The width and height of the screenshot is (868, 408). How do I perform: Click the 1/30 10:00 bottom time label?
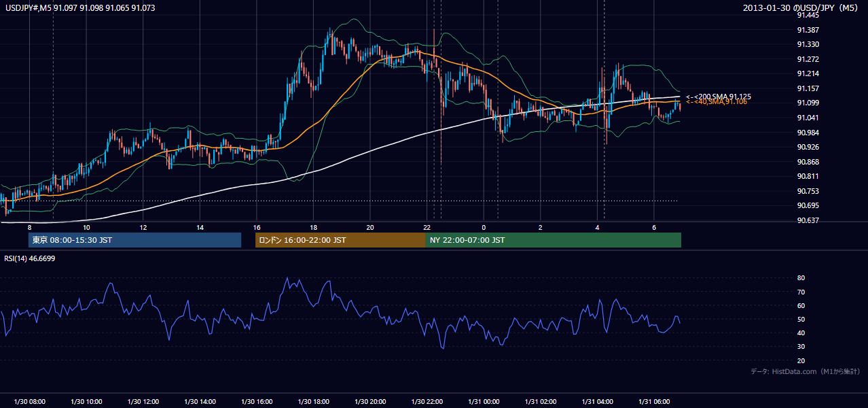[86, 402]
